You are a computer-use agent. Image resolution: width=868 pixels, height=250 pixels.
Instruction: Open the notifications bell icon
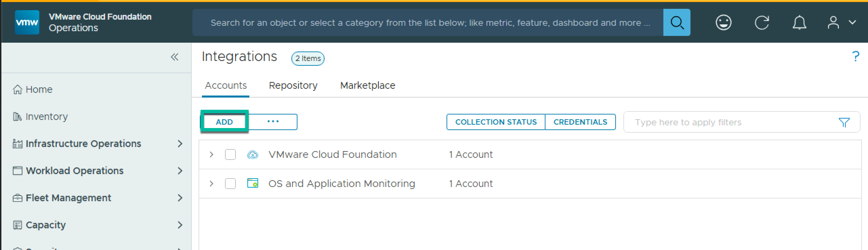coord(799,23)
